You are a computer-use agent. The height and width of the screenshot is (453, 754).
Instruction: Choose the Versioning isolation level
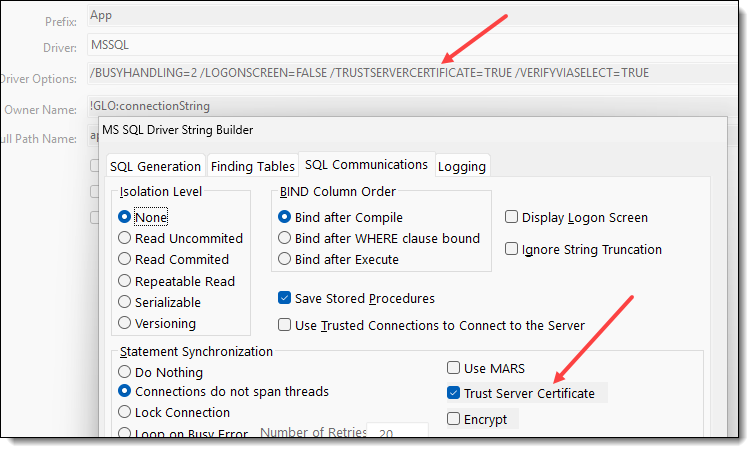pyautogui.click(x=125, y=323)
